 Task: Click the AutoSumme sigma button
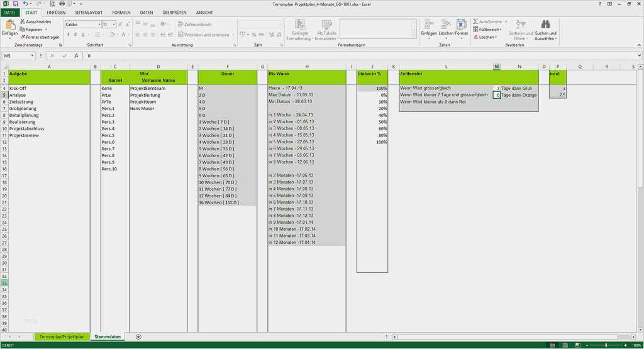point(487,21)
